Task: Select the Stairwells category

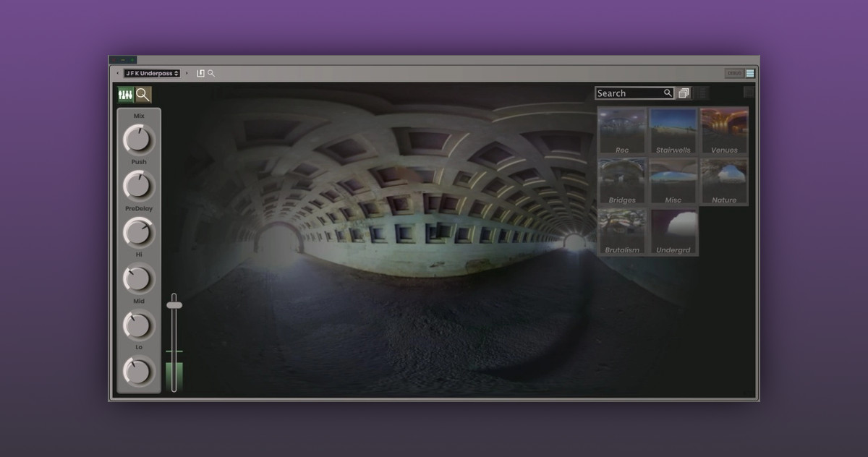Action: point(673,131)
